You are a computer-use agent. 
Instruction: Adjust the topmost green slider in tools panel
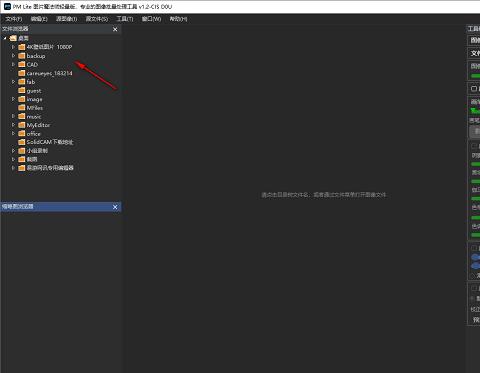[476, 76]
